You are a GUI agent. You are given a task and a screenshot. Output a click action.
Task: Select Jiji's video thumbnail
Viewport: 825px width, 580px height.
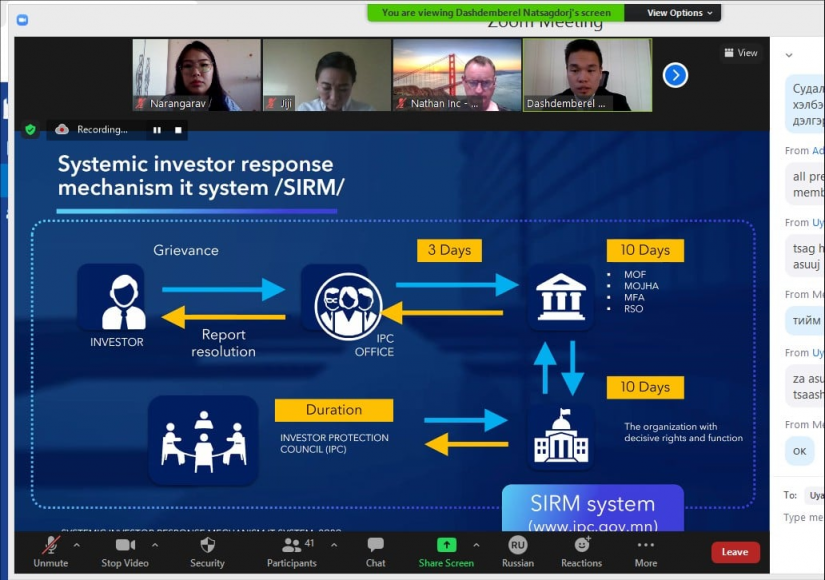[x=327, y=75]
